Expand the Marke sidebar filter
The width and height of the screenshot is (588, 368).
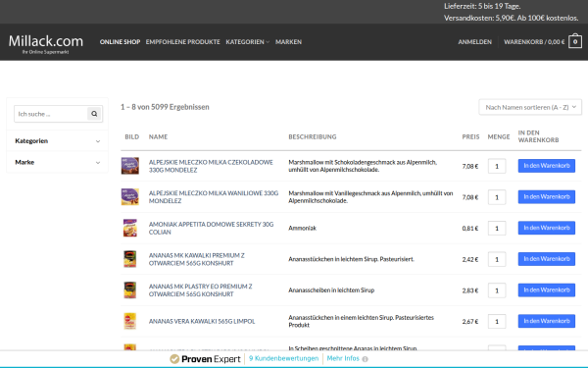[x=58, y=162]
